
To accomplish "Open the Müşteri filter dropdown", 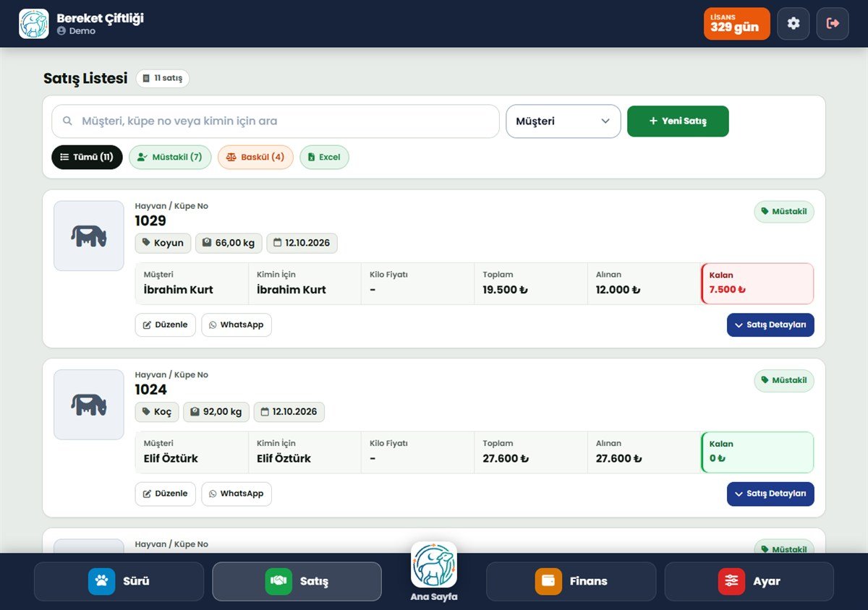I will [563, 121].
